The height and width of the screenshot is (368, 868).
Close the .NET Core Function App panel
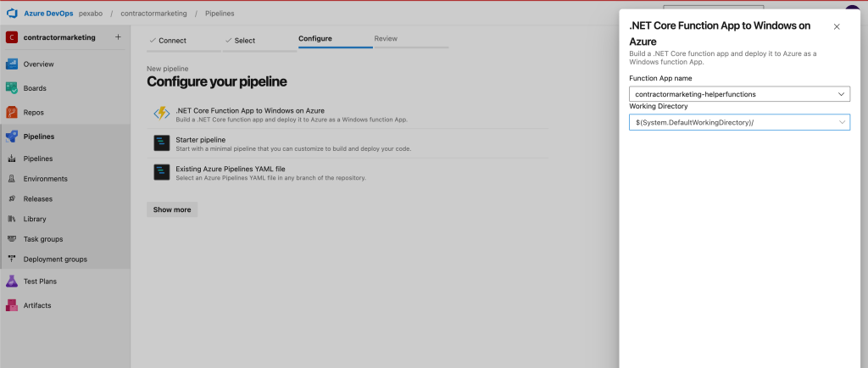[x=837, y=26]
